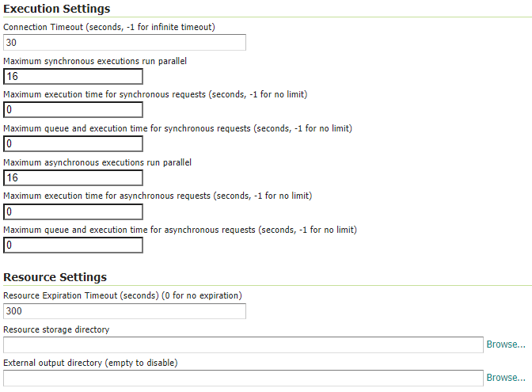Focus the Resource Expiration Timeout field
The width and height of the screenshot is (532, 392).
coord(124,311)
